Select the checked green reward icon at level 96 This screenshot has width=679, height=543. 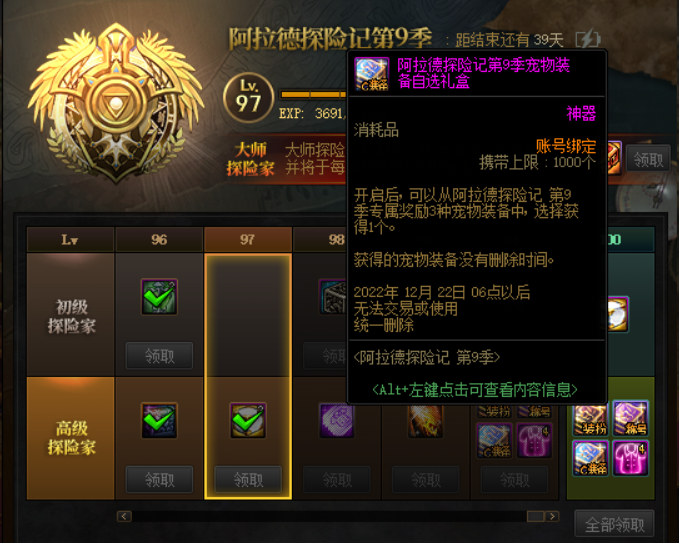click(x=159, y=297)
